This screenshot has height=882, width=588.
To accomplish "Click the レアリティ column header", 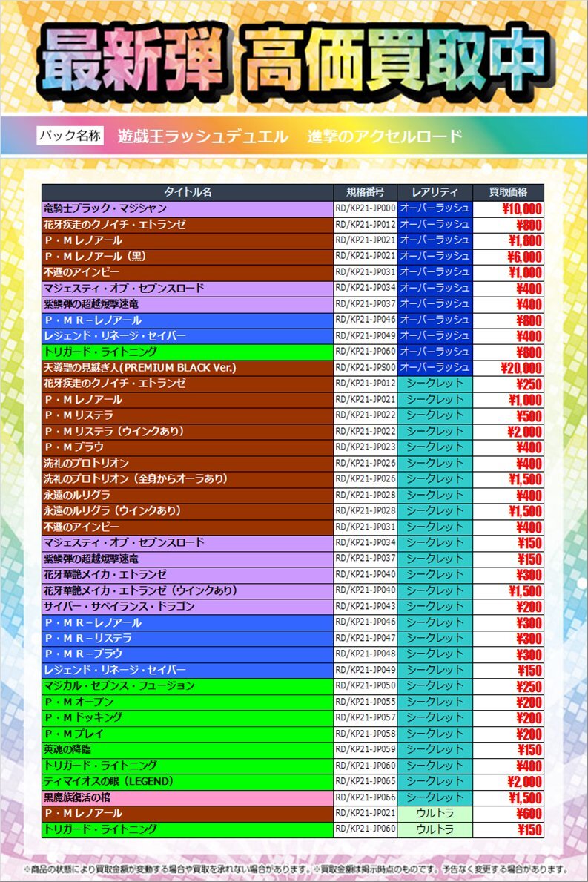I will click(435, 192).
